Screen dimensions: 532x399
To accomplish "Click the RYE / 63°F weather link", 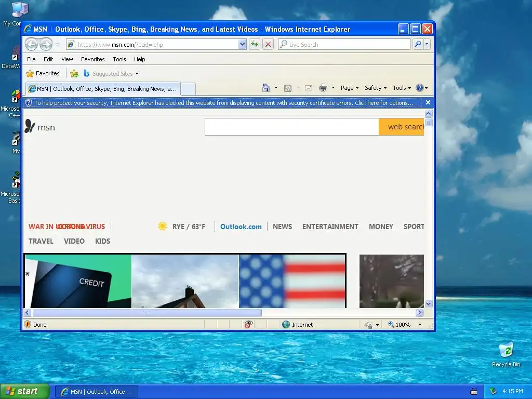I will (x=189, y=227).
